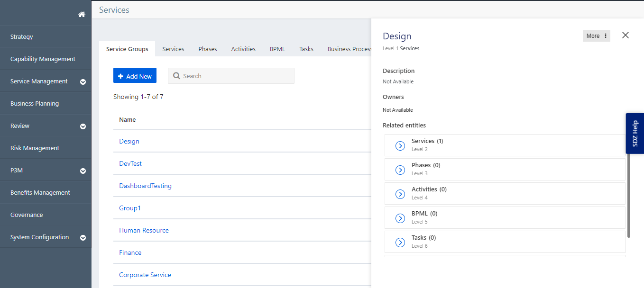Click the magnifier icon in search box
The image size is (644, 288).
pos(176,76)
